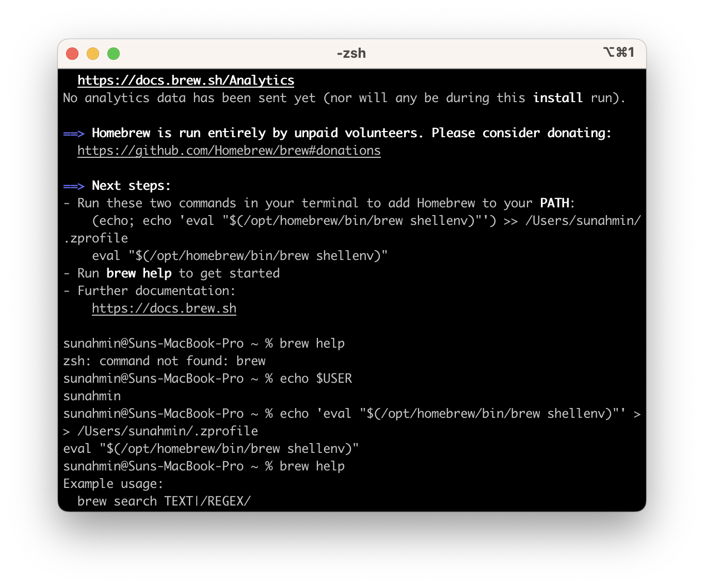The height and width of the screenshot is (588, 704).
Task: Click 'zsh: command not found: brew' error
Action: (164, 361)
